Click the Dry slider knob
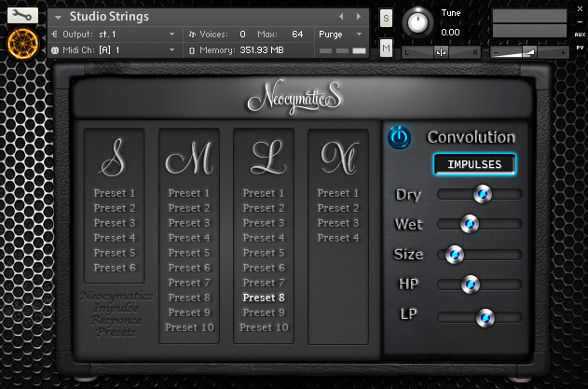This screenshot has width=588, height=389. coord(483,194)
